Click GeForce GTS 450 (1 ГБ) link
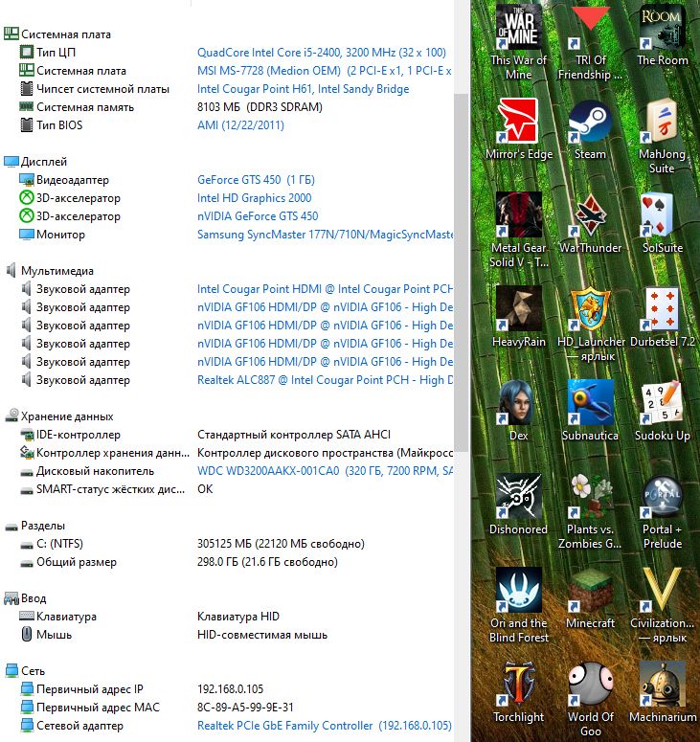This screenshot has height=742, width=700. pyautogui.click(x=256, y=180)
